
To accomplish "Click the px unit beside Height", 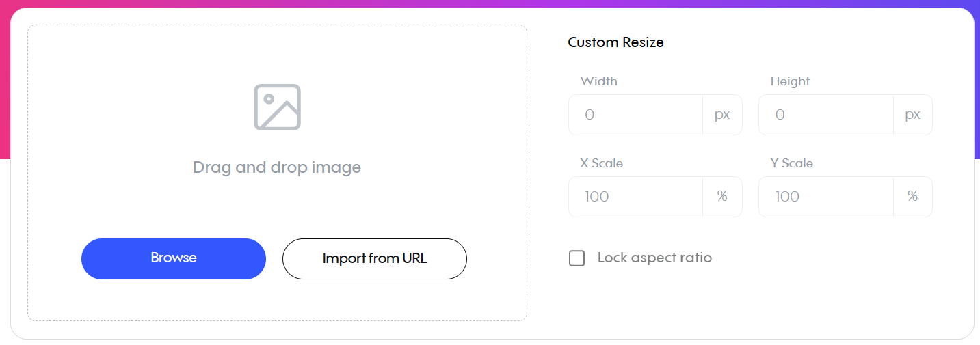I will [912, 115].
